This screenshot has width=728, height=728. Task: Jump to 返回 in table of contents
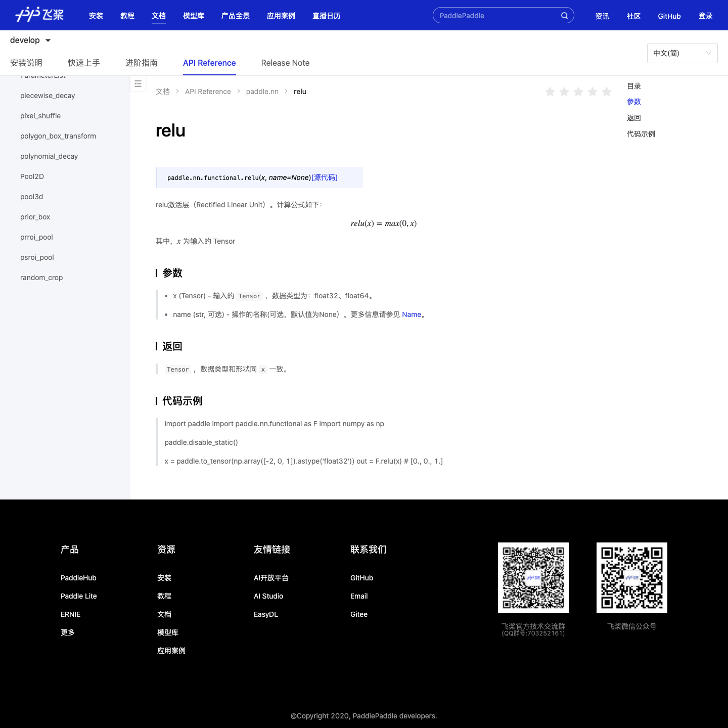click(634, 118)
